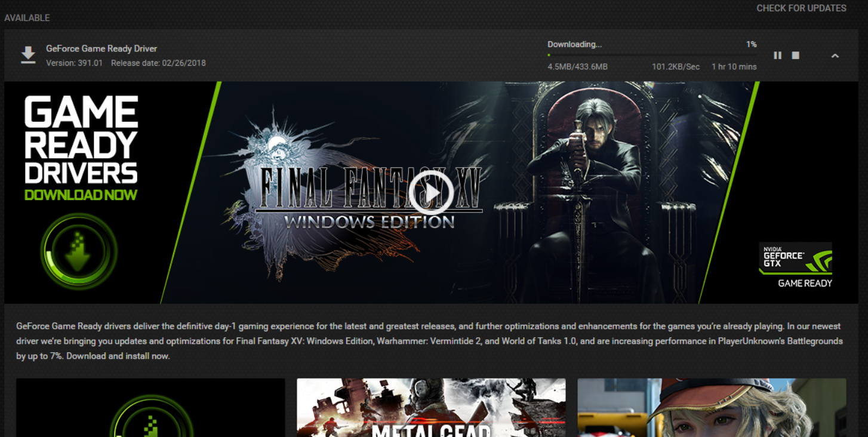Click the download arrow icon beside the driver name
Screen dimensions: 868x437
click(28, 55)
